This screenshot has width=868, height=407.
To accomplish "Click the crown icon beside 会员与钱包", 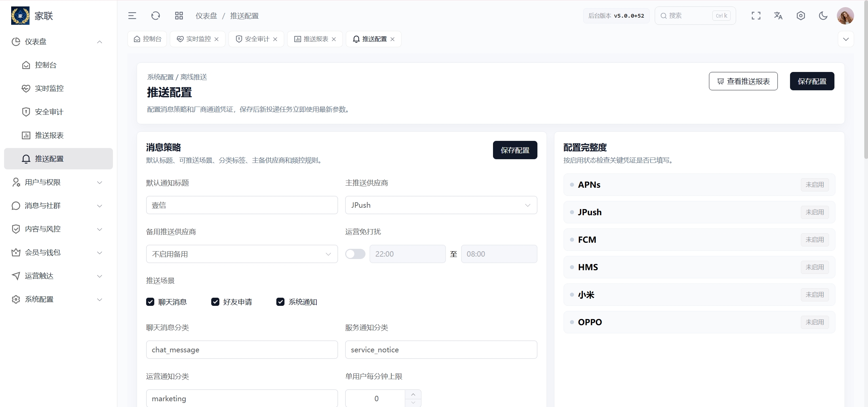I will pos(16,253).
